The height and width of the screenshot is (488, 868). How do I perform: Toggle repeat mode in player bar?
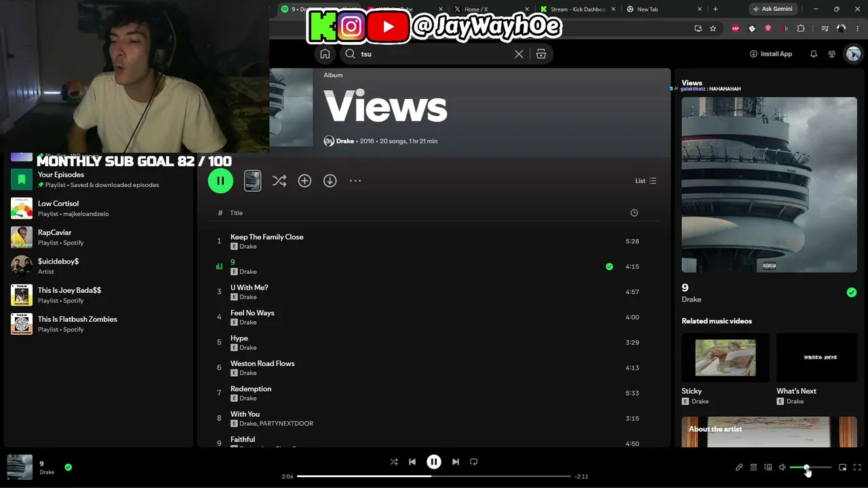coord(474,462)
